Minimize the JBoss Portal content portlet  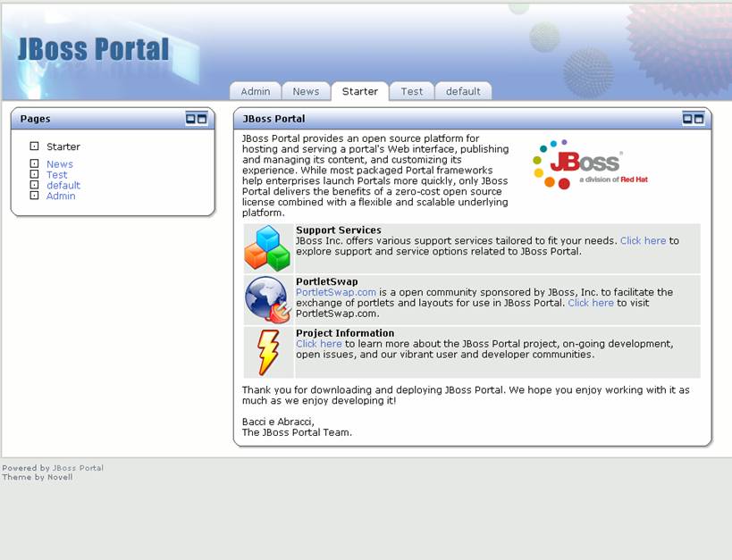687,119
